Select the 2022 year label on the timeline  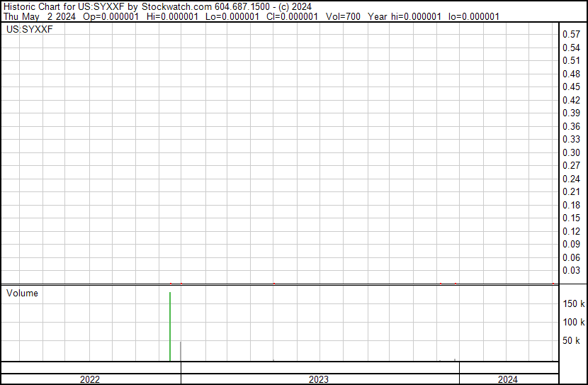tap(90, 379)
